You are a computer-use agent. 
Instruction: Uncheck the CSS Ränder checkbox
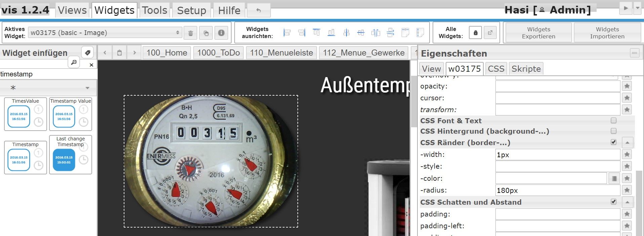(x=613, y=142)
